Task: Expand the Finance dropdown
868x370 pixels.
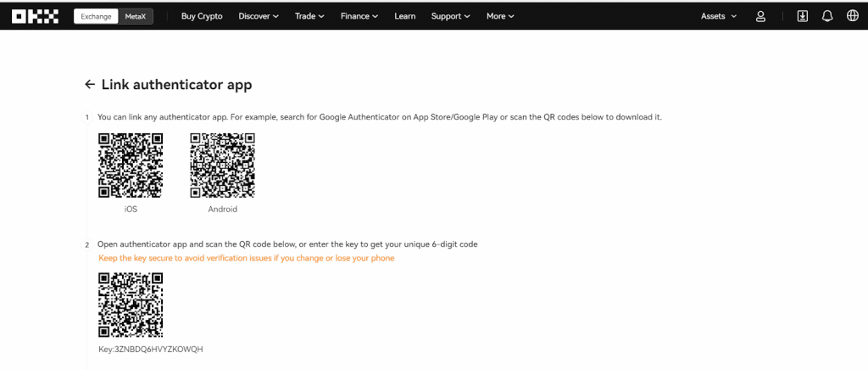Action: (x=359, y=17)
